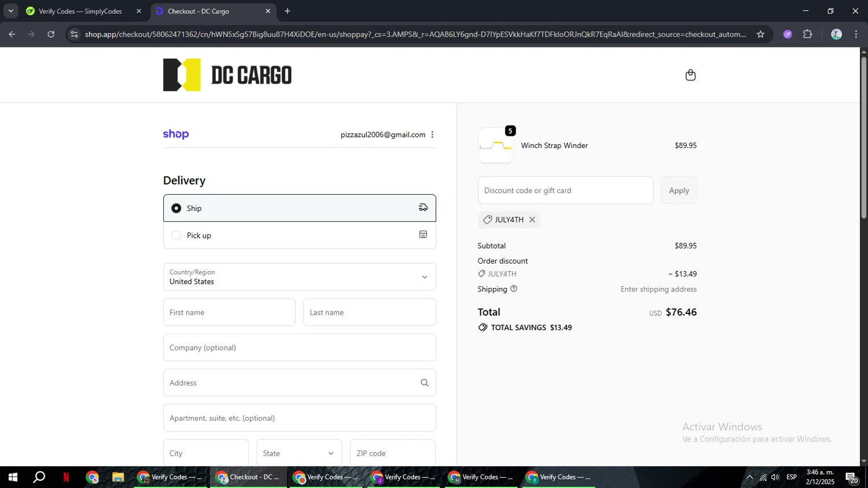Show hidden system tray icons
This screenshot has width=868, height=488.
click(x=749, y=477)
